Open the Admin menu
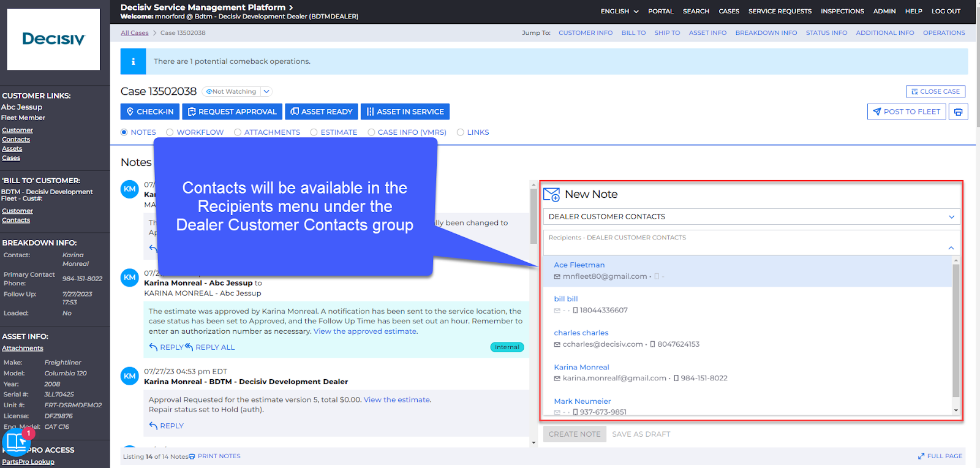The image size is (980, 468). pyautogui.click(x=884, y=11)
